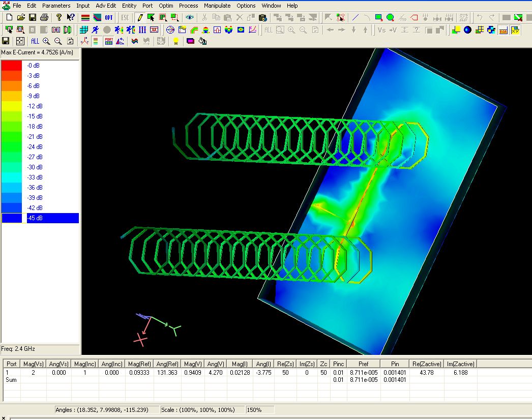Click the Re(Zactive) column header
532x420 pixels.
pos(426,364)
